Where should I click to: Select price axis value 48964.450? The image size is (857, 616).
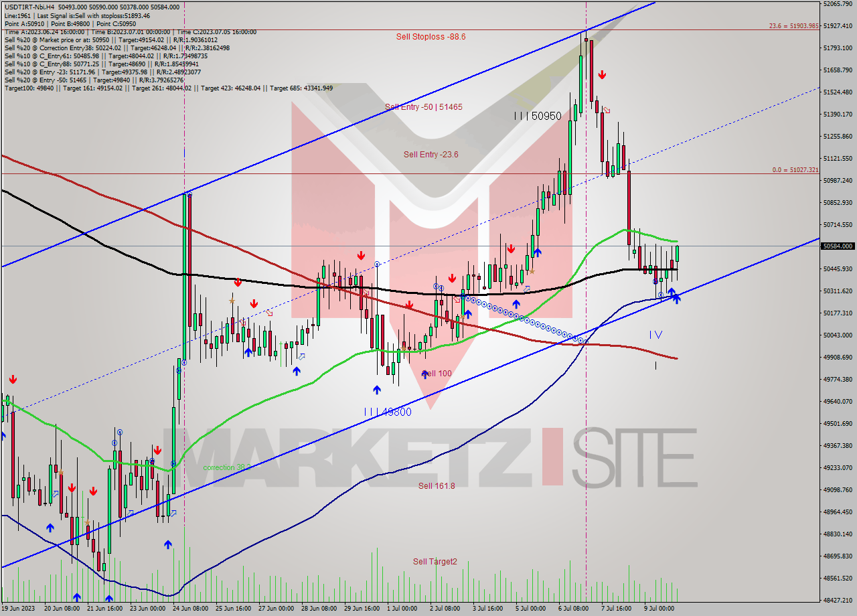[x=838, y=512]
